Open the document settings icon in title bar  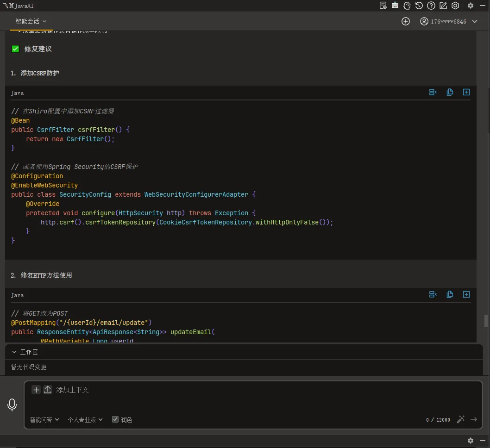[x=383, y=6]
